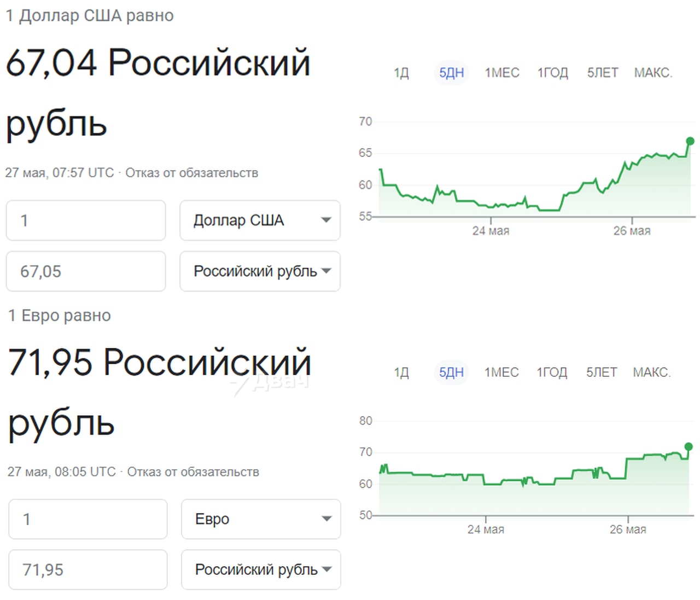Image resolution: width=700 pixels, height=600 pixels.
Task: Switch dollar chart to 1МЕС range
Action: (x=501, y=73)
